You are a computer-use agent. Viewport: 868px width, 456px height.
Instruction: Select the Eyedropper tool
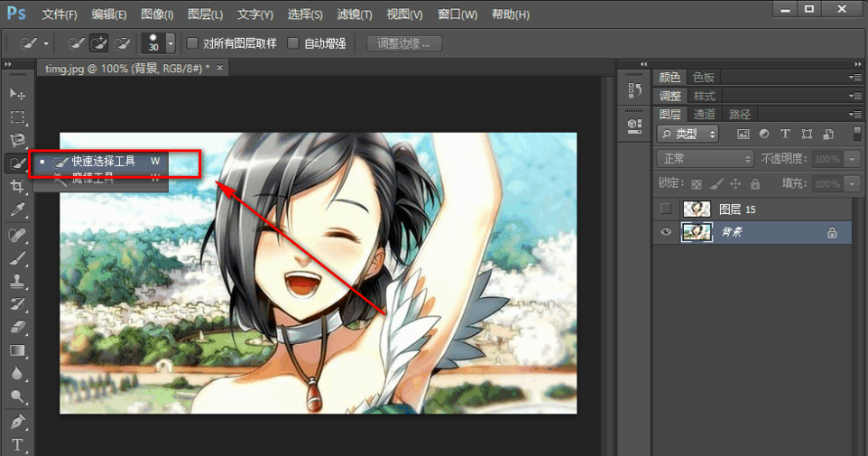pyautogui.click(x=16, y=210)
